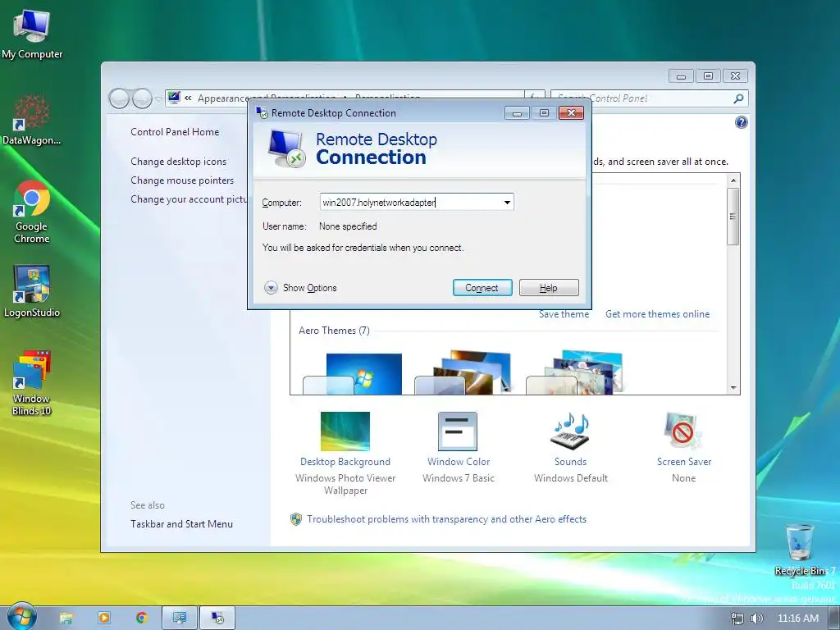840x630 pixels.
Task: Open the Computer combo box dropdown arrow
Action: (507, 203)
